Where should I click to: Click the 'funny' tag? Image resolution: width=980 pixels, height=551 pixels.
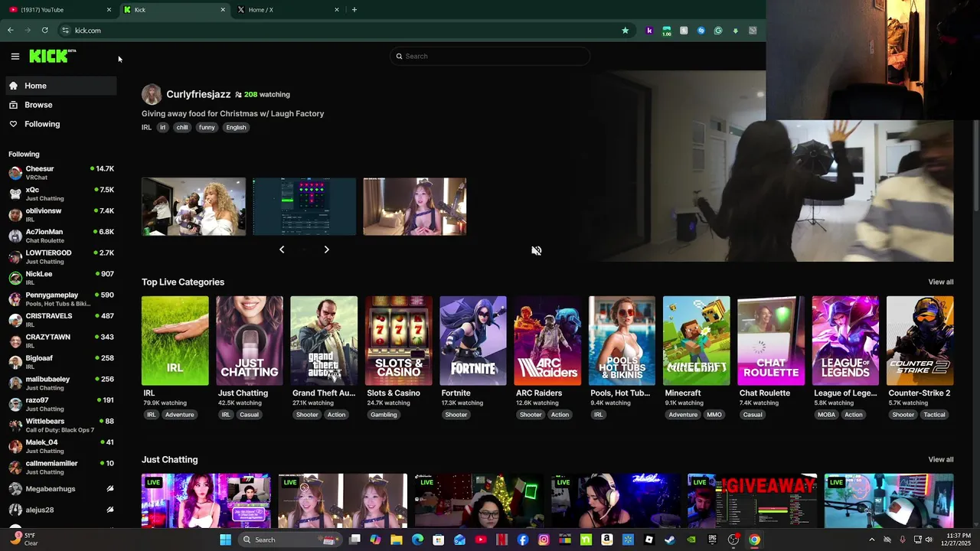207,128
